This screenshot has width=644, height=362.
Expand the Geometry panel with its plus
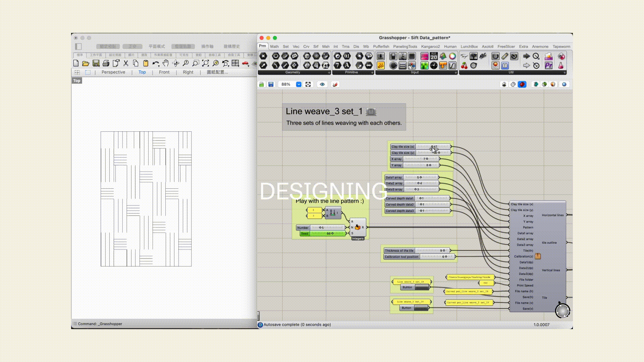329,73
